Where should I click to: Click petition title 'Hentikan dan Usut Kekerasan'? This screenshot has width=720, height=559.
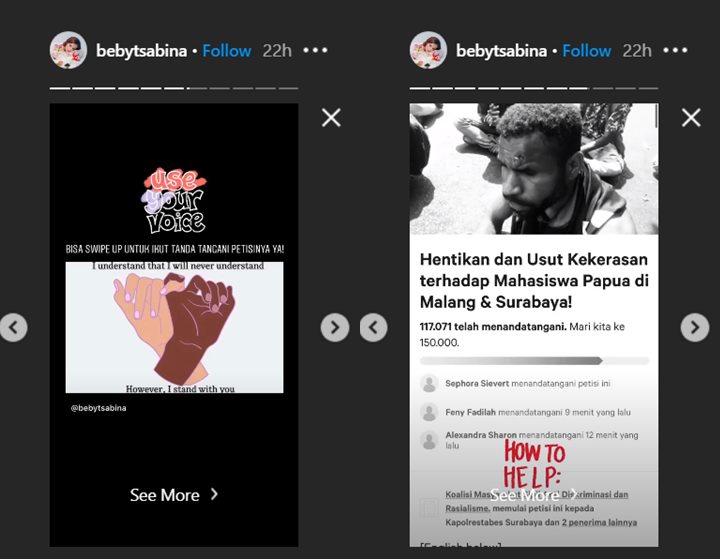pyautogui.click(x=534, y=281)
